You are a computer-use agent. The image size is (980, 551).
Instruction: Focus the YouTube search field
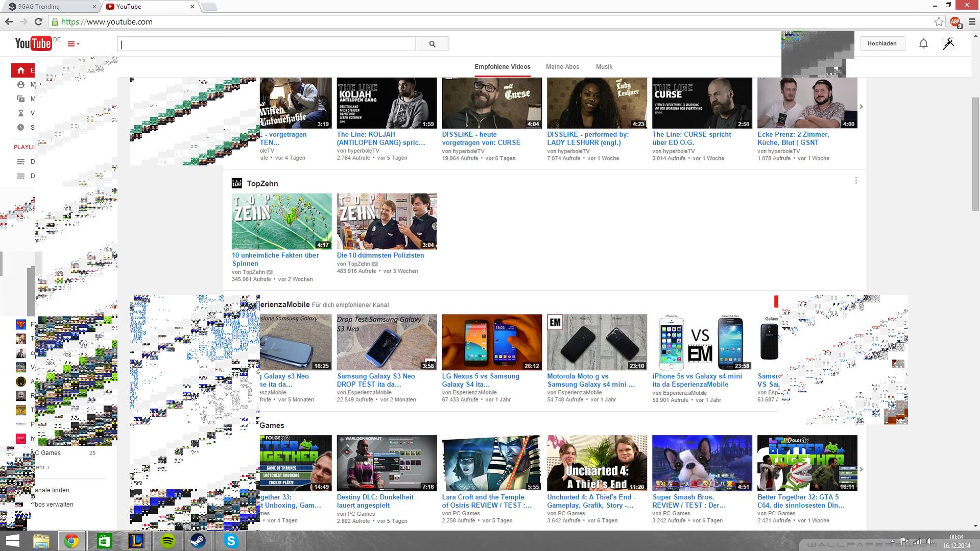click(x=267, y=44)
